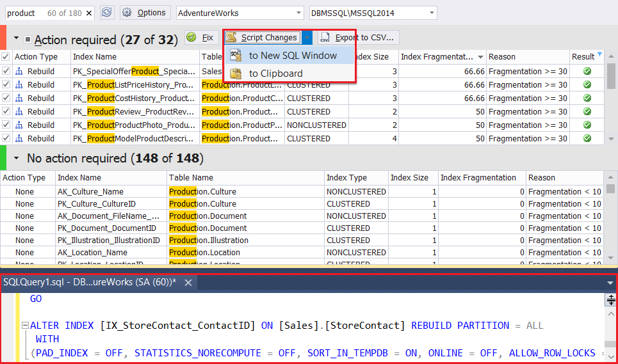Toggle the Action required group checkbox
The height and width of the screenshot is (364, 618).
28,40
